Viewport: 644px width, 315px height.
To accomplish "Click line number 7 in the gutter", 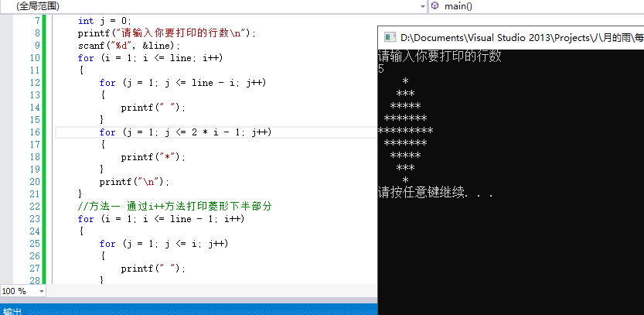I will coord(37,21).
